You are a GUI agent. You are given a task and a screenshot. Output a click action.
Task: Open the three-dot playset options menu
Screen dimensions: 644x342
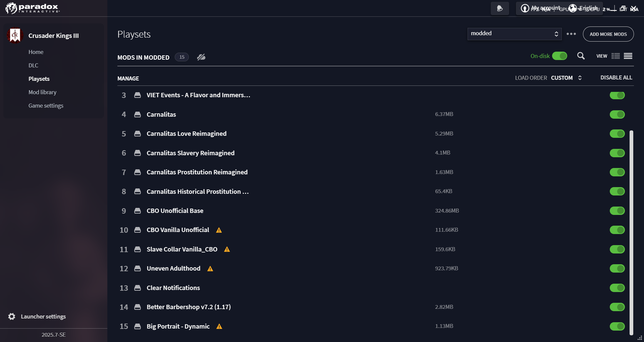click(x=571, y=34)
